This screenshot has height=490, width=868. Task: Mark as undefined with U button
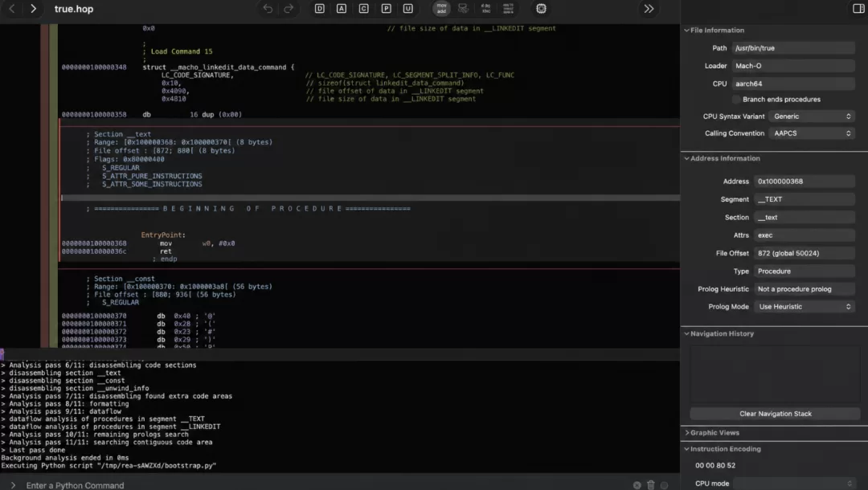point(408,9)
